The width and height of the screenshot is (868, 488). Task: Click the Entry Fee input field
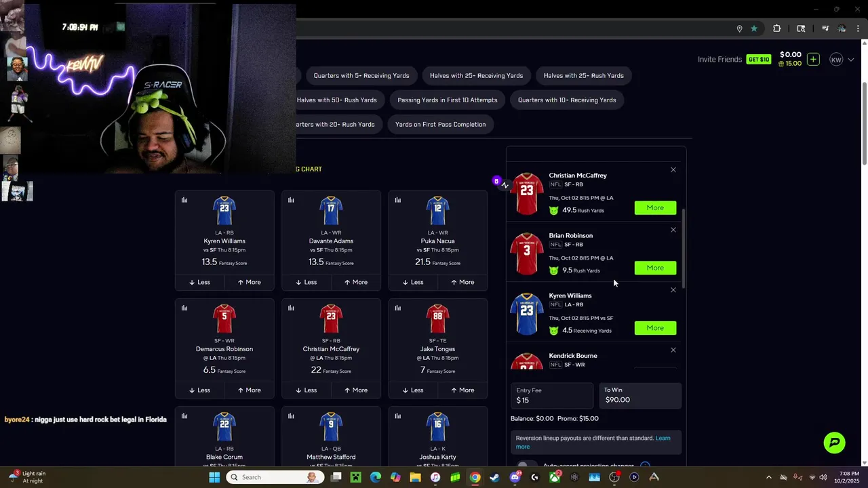[552, 396]
